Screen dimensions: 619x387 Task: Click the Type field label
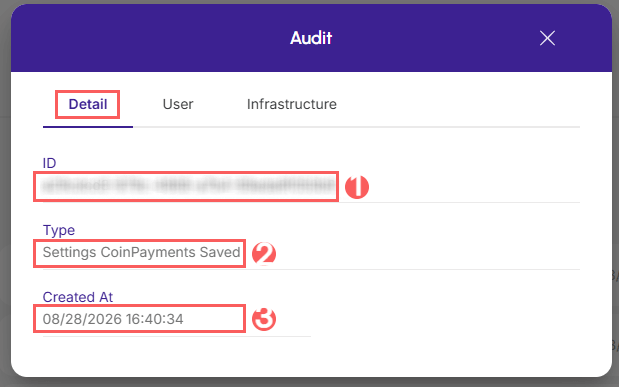point(59,230)
